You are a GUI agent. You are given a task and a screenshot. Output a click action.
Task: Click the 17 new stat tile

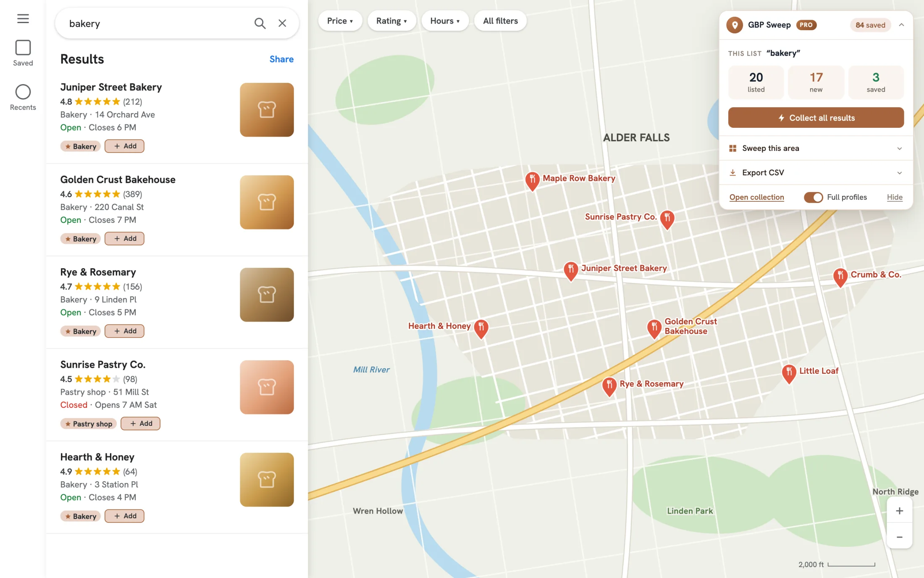coord(816,82)
